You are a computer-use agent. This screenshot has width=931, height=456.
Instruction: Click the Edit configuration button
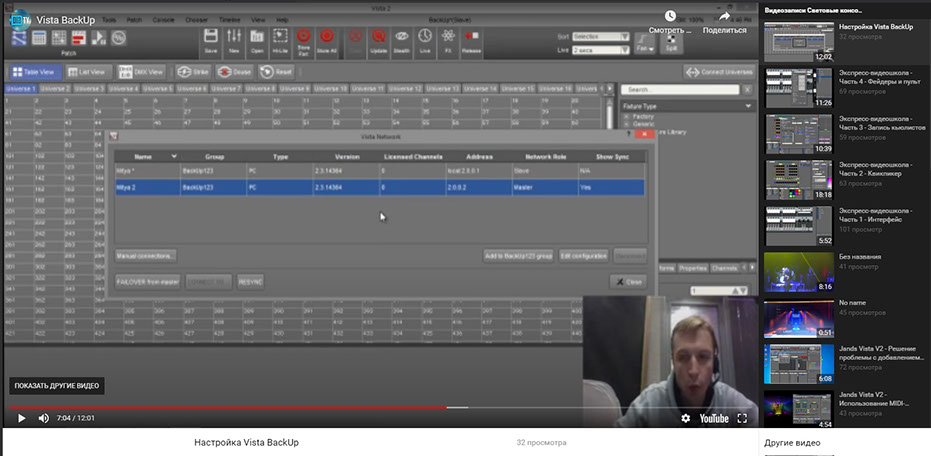coord(583,256)
